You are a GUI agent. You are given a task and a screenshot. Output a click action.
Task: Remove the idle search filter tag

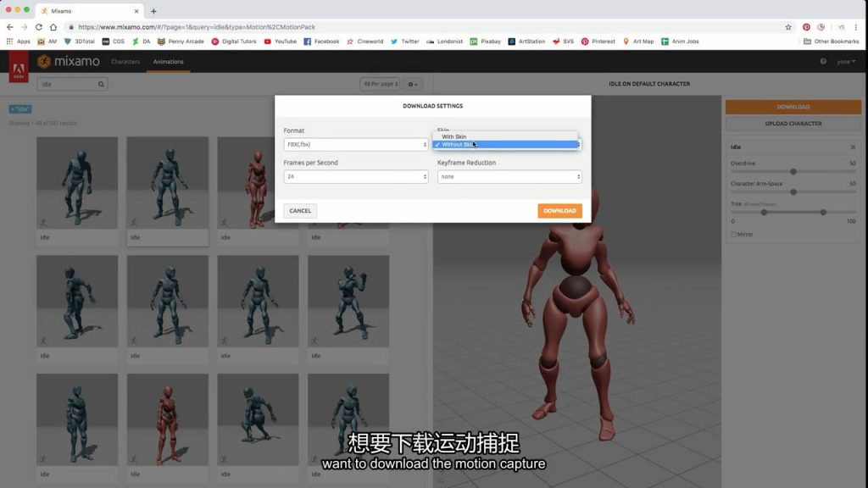click(x=20, y=109)
